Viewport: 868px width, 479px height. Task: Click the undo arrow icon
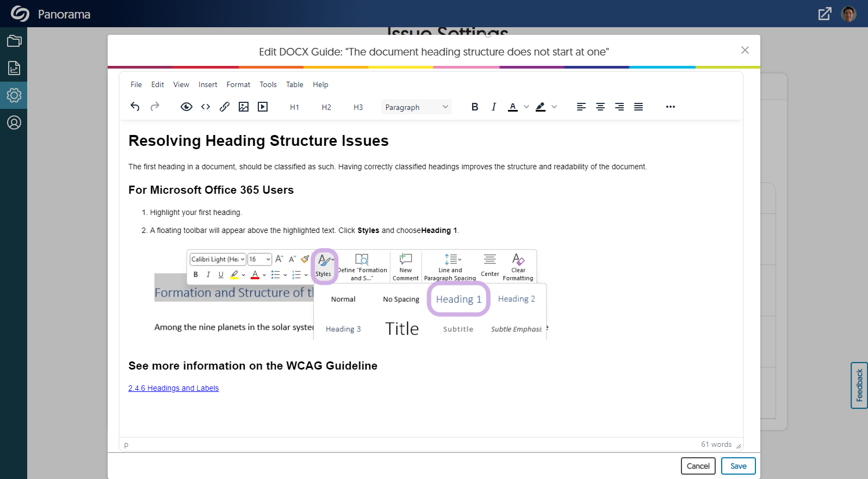coord(135,107)
